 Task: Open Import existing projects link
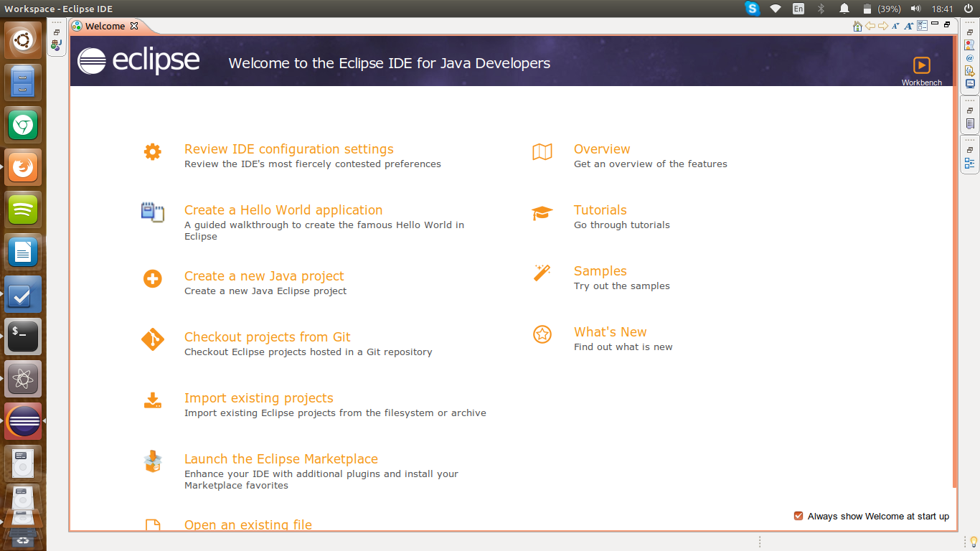(259, 398)
